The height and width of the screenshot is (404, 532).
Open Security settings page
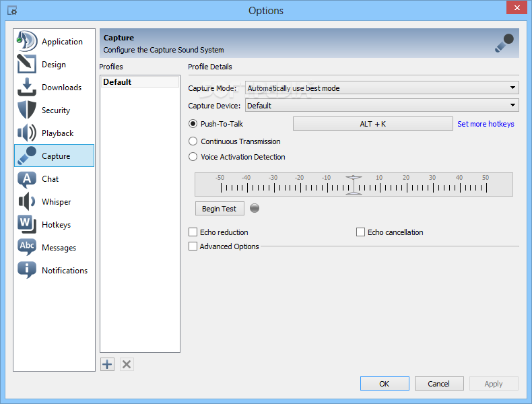[56, 110]
